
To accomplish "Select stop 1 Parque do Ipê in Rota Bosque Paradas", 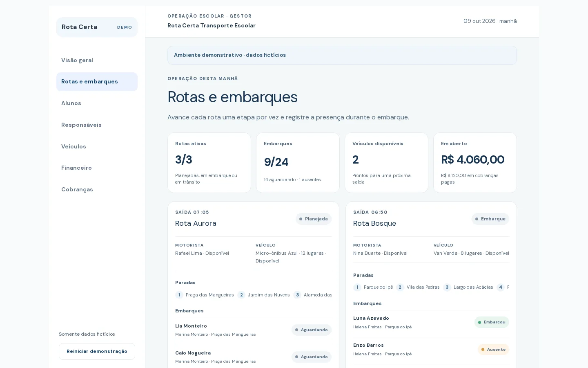I will pos(373,287).
